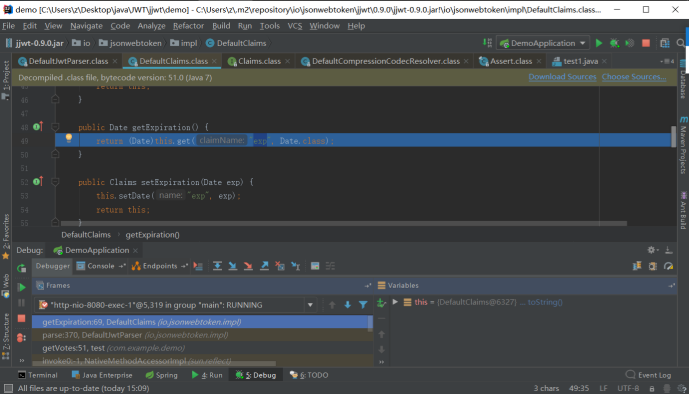
Task: Click the Step Out icon
Action: (264, 266)
